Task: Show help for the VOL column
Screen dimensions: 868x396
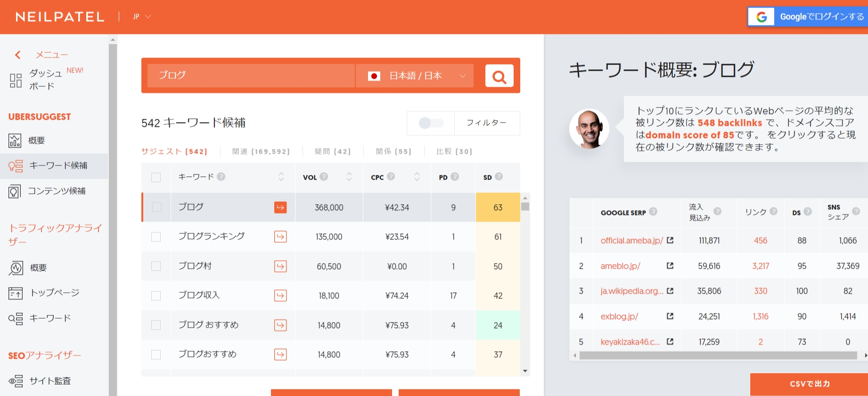Action: click(324, 176)
